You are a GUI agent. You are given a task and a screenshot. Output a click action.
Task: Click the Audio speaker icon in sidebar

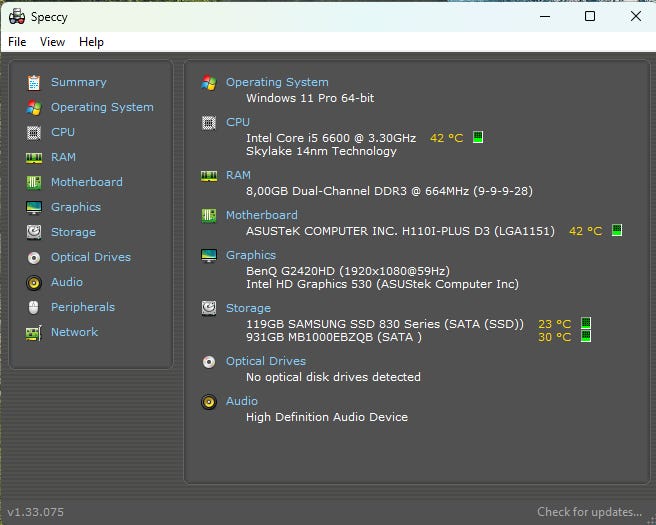coord(34,282)
